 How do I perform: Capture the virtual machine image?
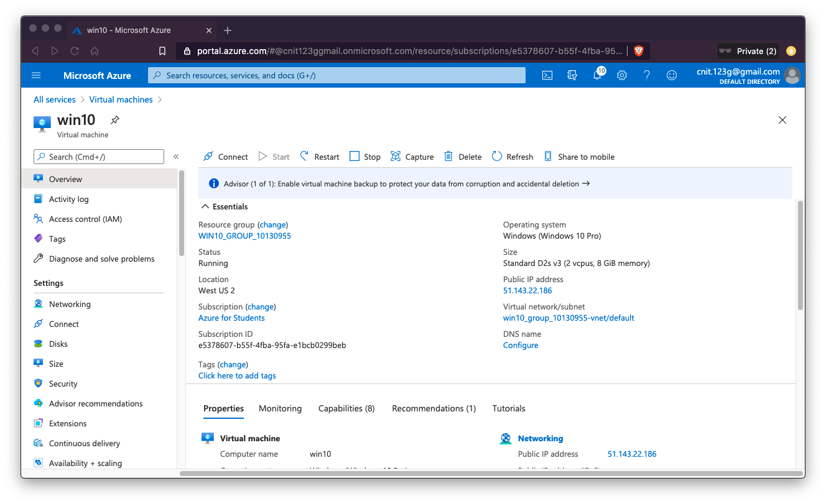pos(412,157)
